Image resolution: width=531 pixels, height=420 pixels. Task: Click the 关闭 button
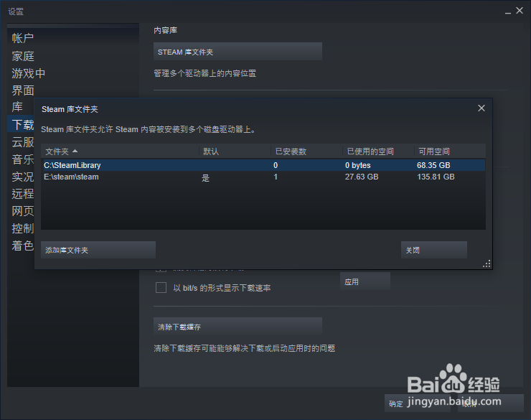(434, 250)
